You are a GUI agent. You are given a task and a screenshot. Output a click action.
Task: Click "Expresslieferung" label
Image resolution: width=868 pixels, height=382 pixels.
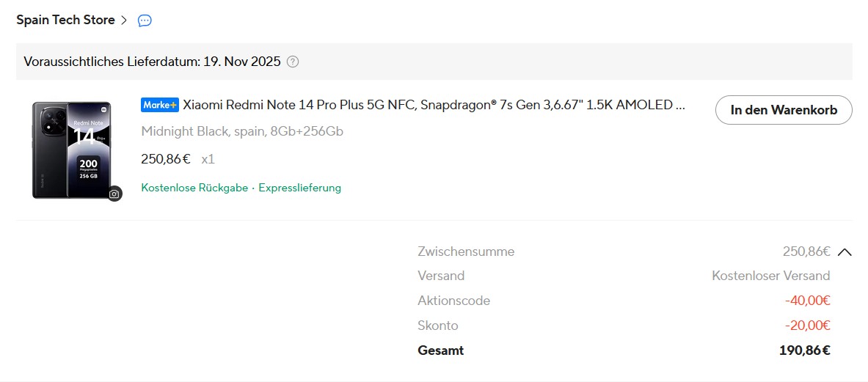pyautogui.click(x=299, y=188)
